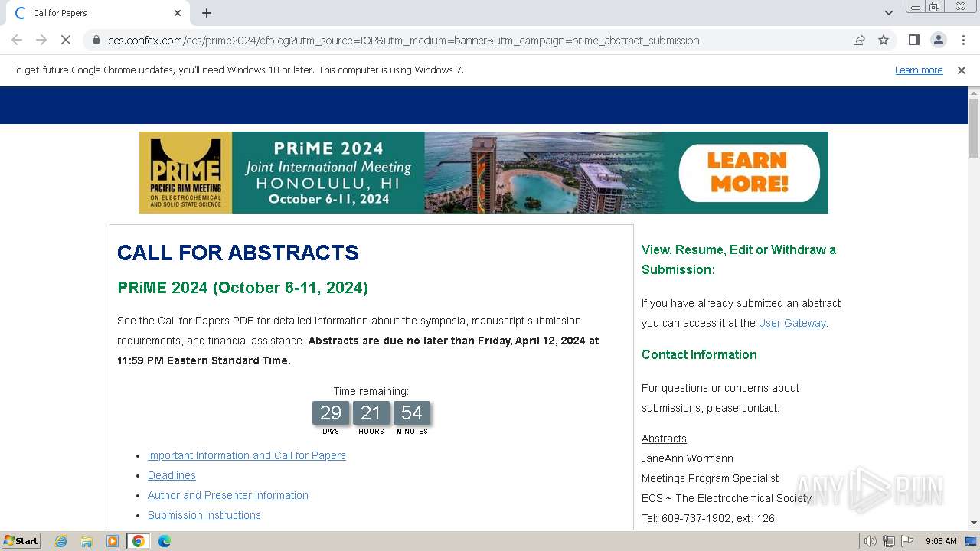This screenshot has width=980, height=551.
Task: Open Submission Instructions link
Action: (x=204, y=515)
